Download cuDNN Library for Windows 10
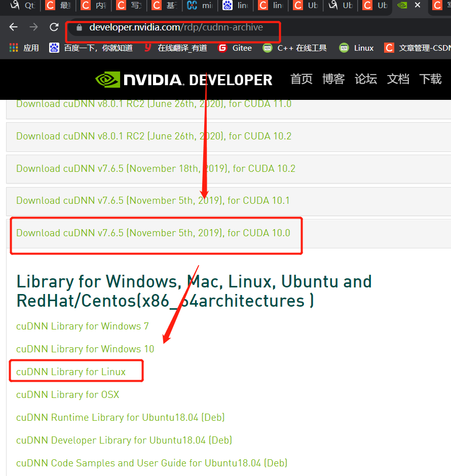This screenshot has width=451, height=476. [x=85, y=349]
